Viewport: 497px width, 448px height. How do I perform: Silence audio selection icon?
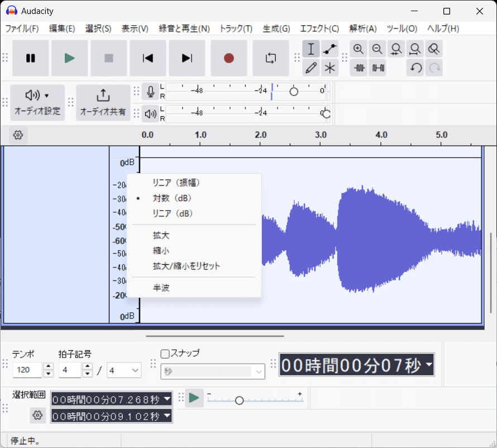pyautogui.click(x=377, y=68)
